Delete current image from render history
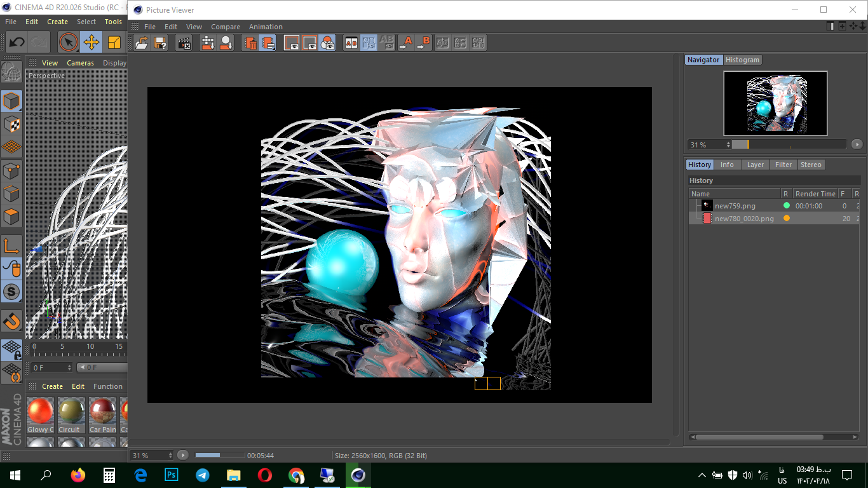The width and height of the screenshot is (868, 488). (x=251, y=43)
